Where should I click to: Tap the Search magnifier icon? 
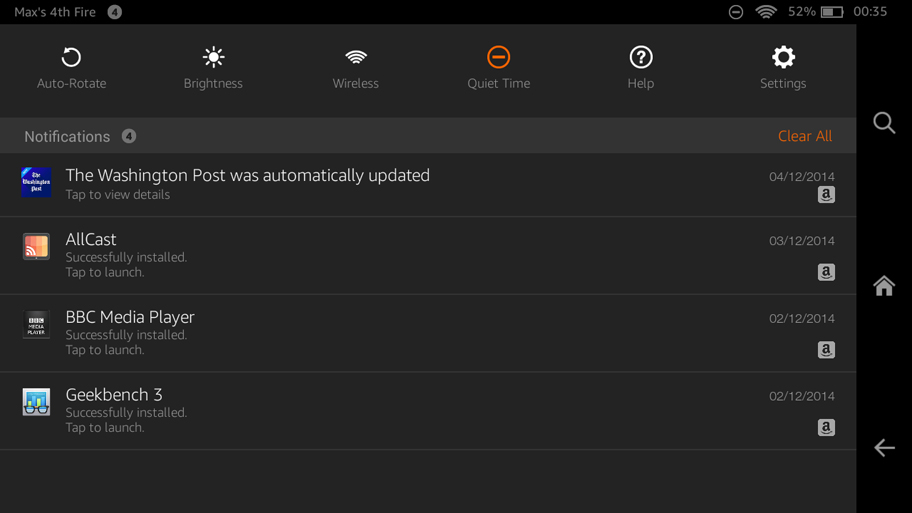[884, 123]
